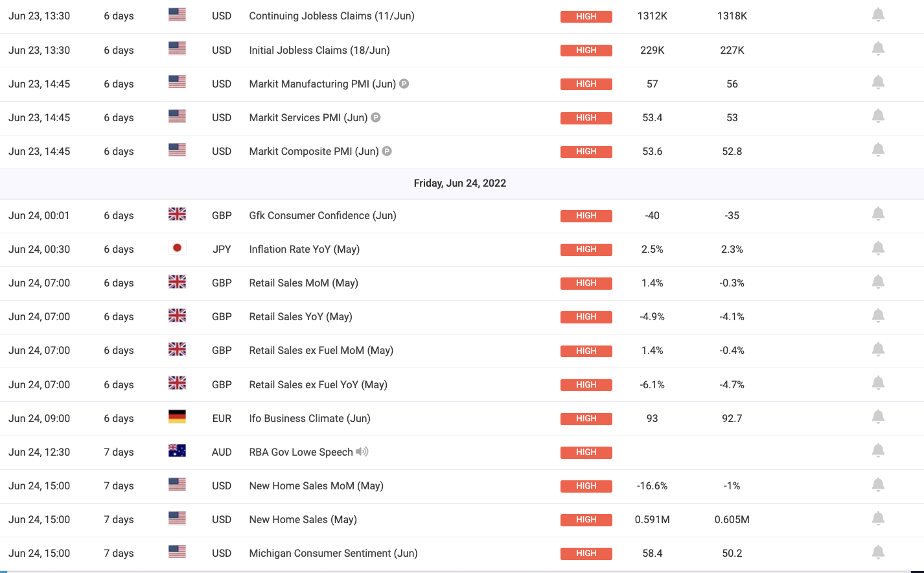Click bell icon for Ifo Business Climate
Image resolution: width=924 pixels, height=573 pixels.
[x=878, y=417]
